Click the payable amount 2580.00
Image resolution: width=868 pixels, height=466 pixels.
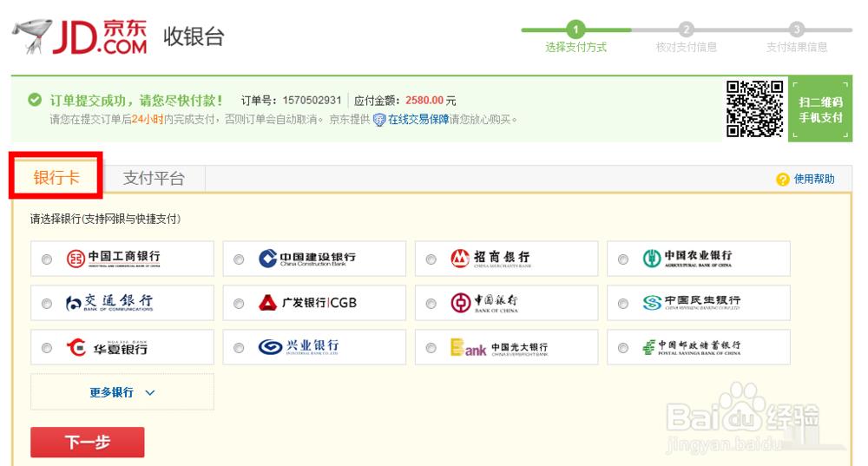(424, 100)
